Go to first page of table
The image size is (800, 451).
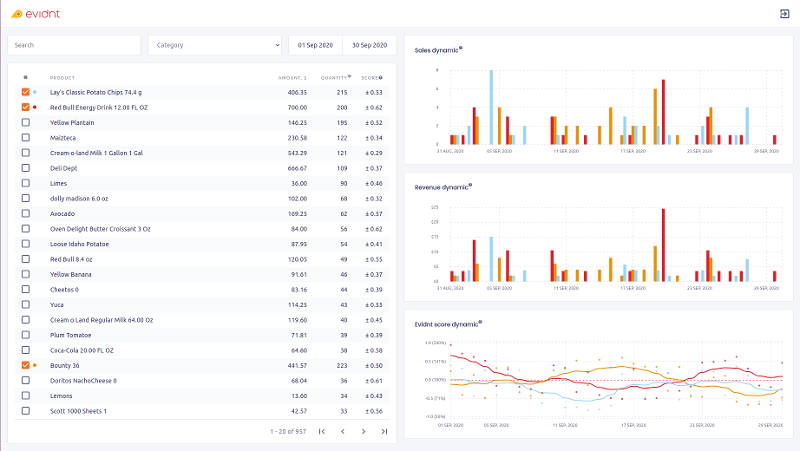[321, 432]
